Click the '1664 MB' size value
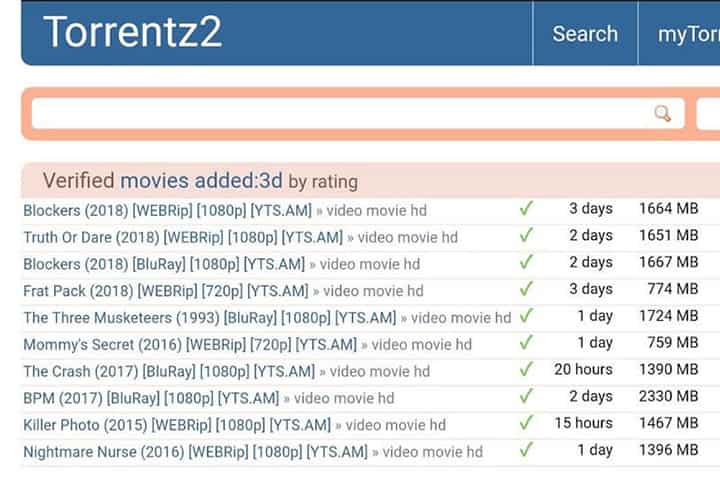 pos(669,208)
